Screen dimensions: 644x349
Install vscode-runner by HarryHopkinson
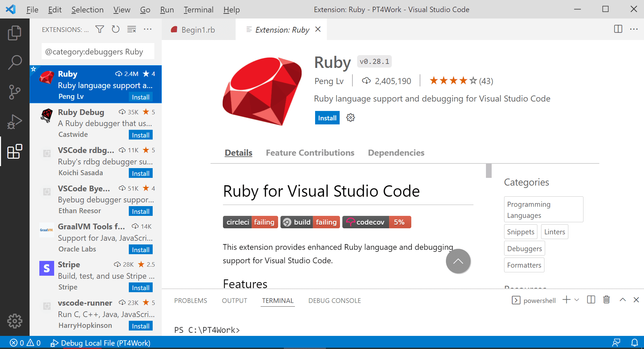141,326
